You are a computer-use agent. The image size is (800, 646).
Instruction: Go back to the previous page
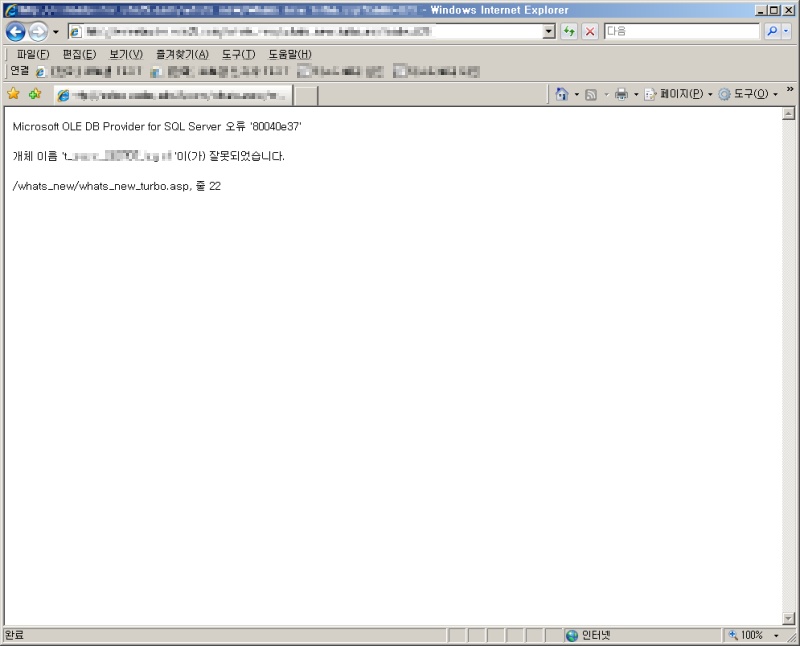click(x=15, y=32)
